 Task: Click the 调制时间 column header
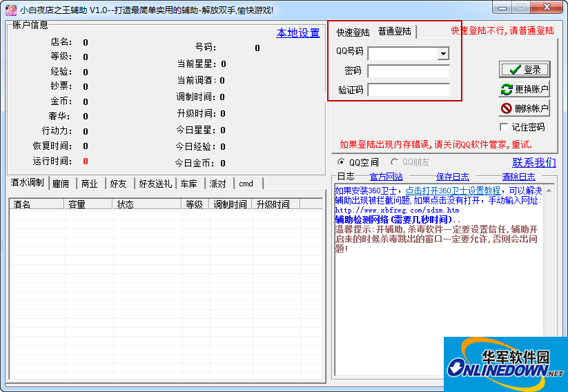coord(231,204)
